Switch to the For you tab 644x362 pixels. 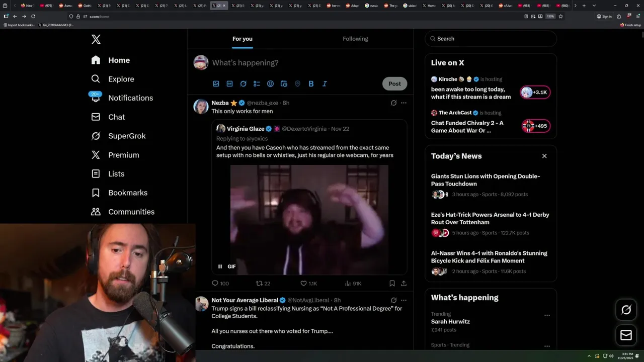(x=243, y=39)
